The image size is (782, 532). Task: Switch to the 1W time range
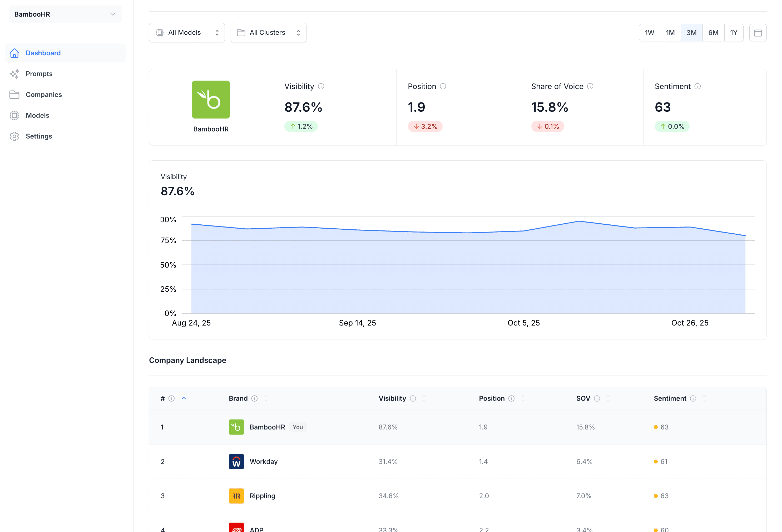point(649,32)
